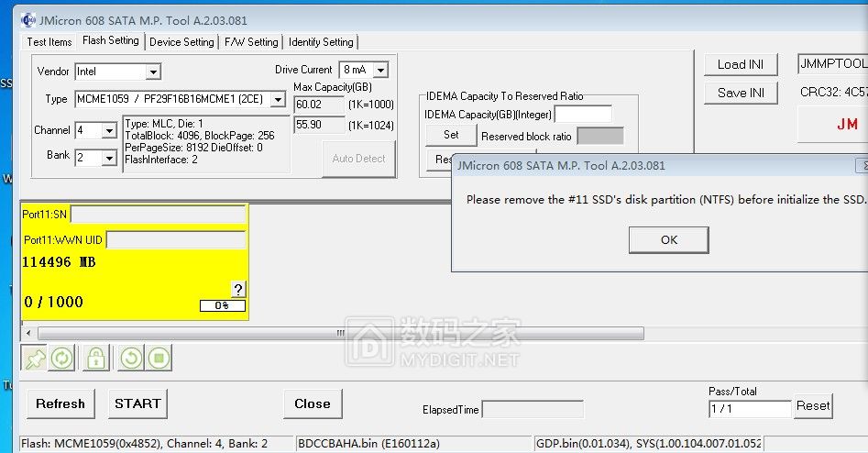The image size is (868, 453).
Task: Click the ElapsedTime field
Action: (x=533, y=410)
